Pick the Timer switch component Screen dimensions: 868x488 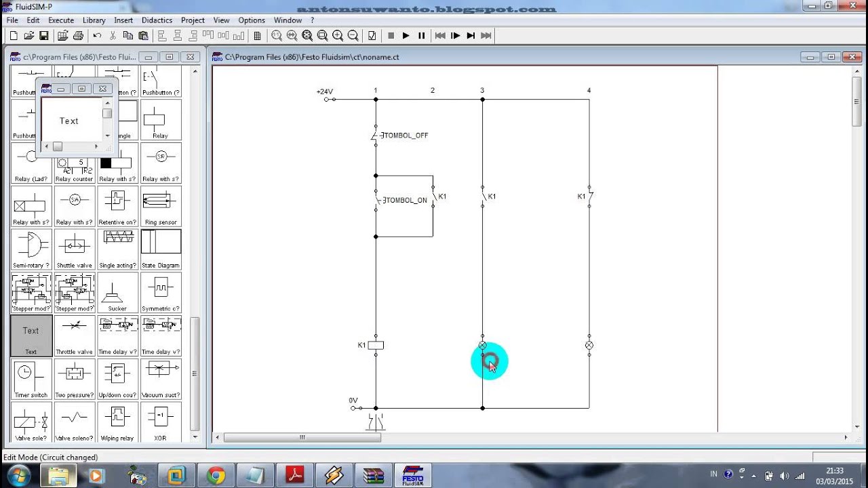tap(31, 380)
